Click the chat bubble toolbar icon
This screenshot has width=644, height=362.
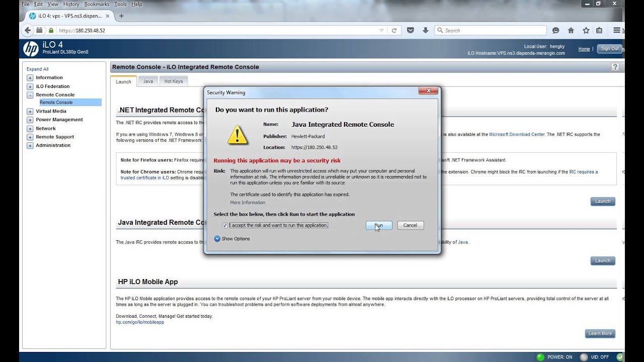(x=555, y=30)
